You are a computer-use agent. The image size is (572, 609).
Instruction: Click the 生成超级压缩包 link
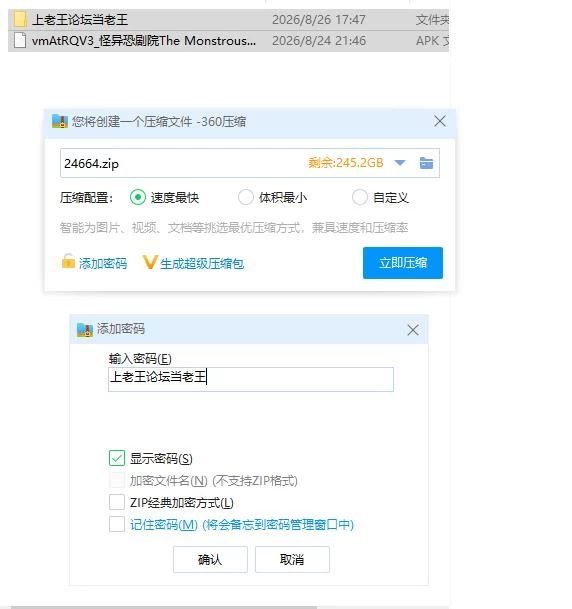(x=202, y=263)
